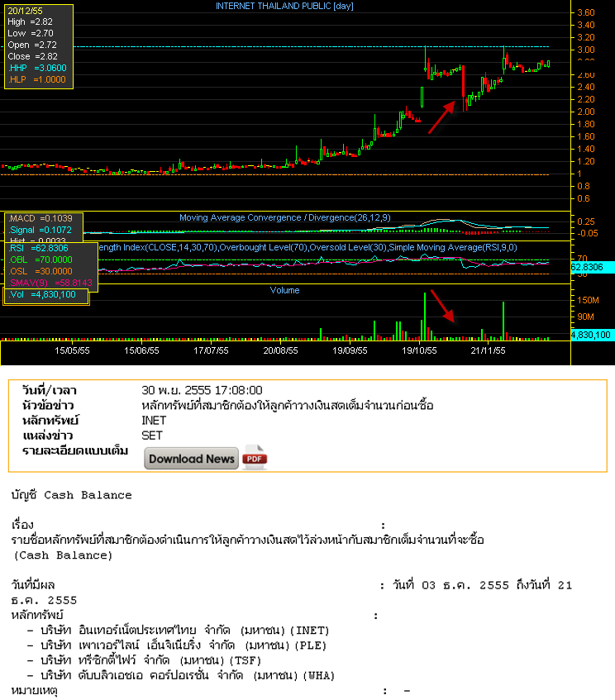Click the (INET) company list line

pos(179,630)
